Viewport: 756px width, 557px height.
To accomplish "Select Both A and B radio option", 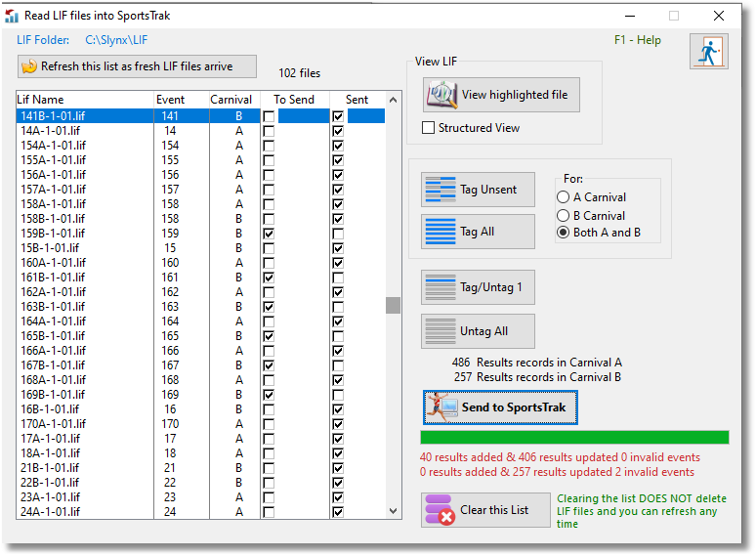I will 563,233.
